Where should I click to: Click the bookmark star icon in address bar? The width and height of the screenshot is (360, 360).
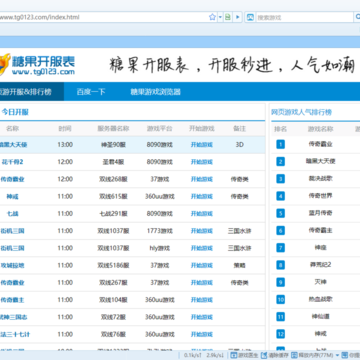pyautogui.click(x=212, y=17)
